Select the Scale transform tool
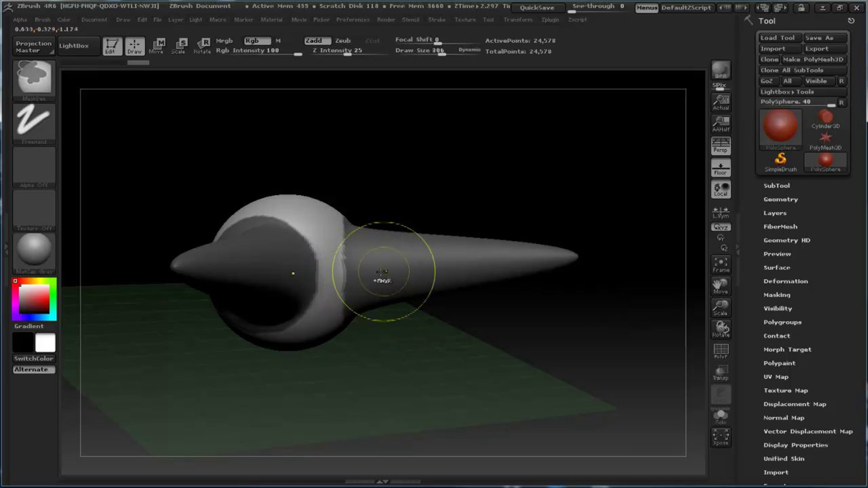 [178, 46]
